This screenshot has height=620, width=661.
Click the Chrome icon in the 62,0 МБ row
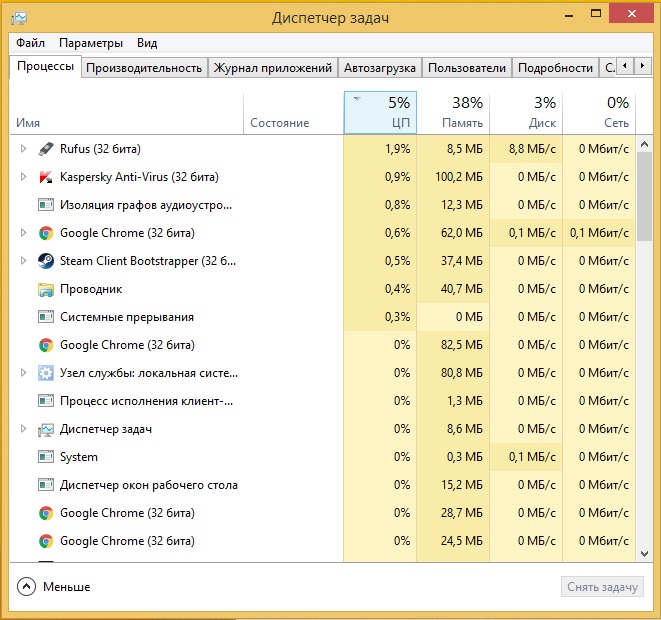click(x=46, y=233)
